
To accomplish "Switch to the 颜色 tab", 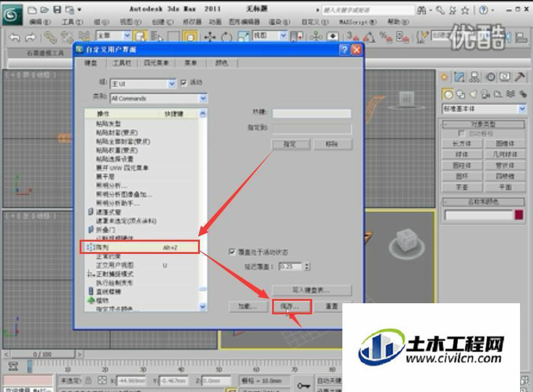I will (221, 63).
